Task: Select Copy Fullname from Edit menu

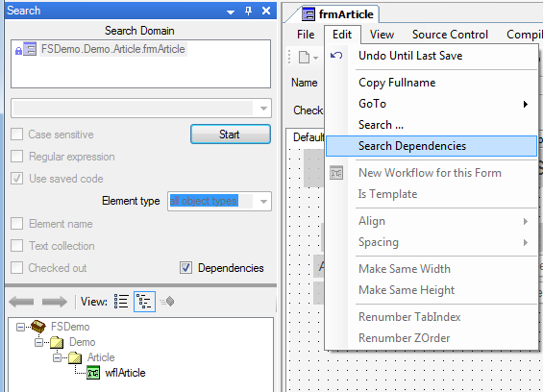Action: click(397, 83)
